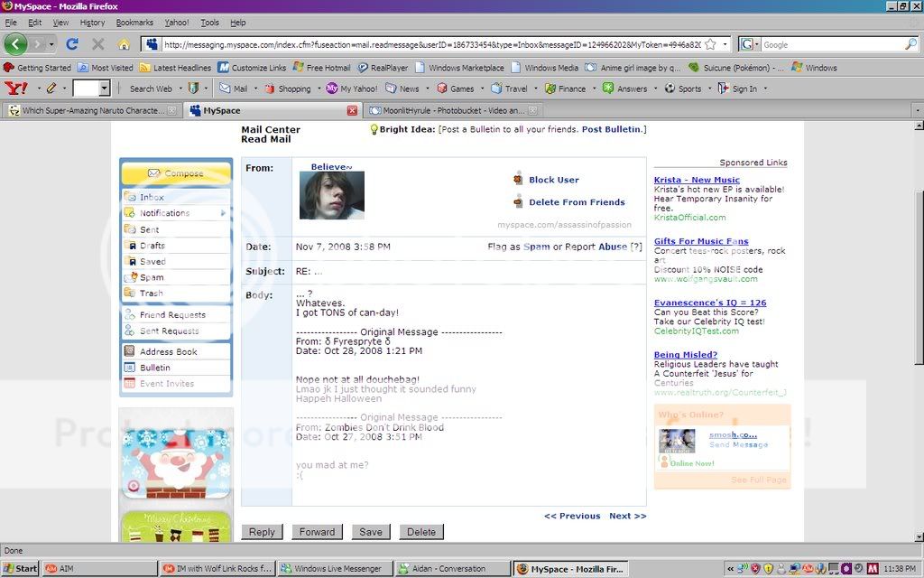Click the Home icon in navigation toolbar
The image size is (924, 578).
tap(124, 44)
